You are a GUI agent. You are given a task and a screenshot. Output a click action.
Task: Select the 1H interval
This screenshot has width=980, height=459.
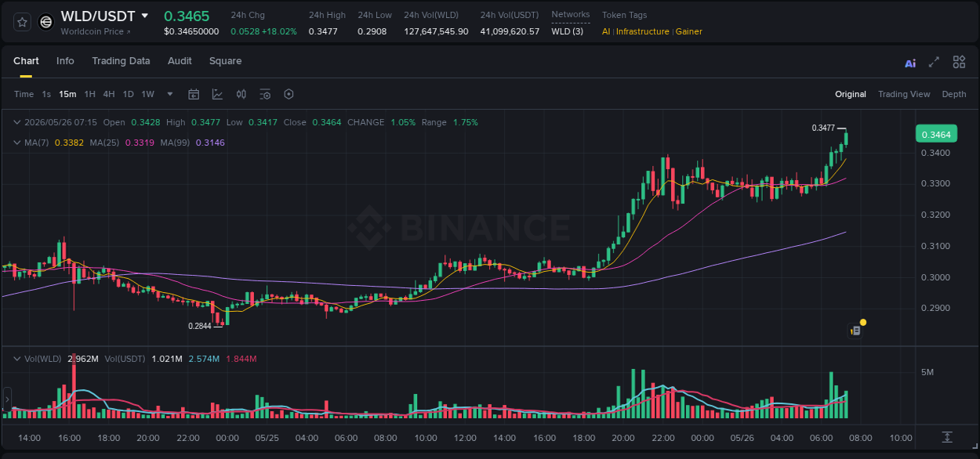(89, 94)
